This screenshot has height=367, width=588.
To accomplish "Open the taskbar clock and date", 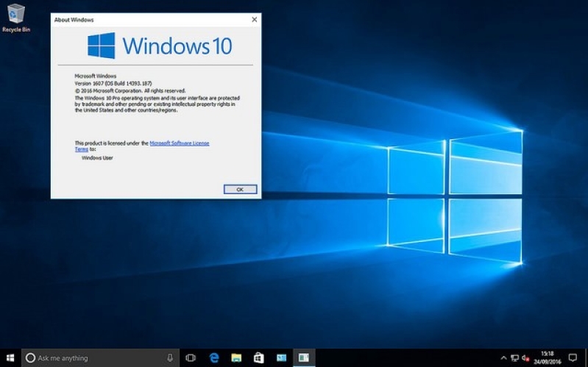I will coord(548,358).
